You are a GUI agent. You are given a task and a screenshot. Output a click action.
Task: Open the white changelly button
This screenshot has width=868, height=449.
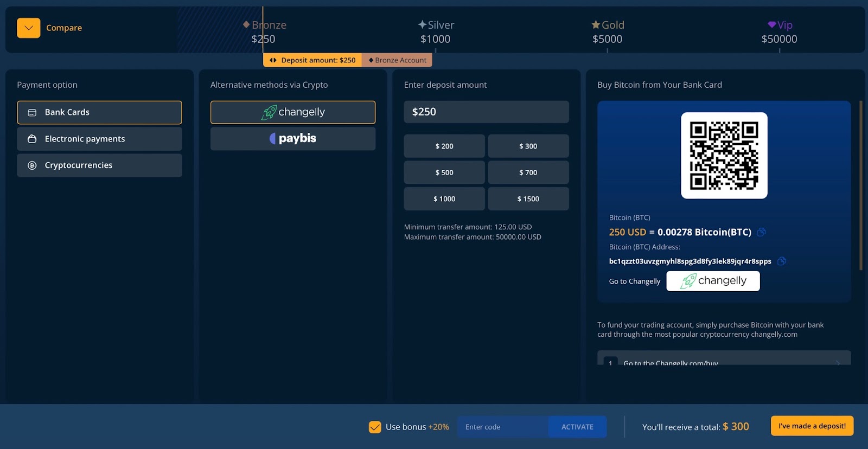(x=713, y=281)
